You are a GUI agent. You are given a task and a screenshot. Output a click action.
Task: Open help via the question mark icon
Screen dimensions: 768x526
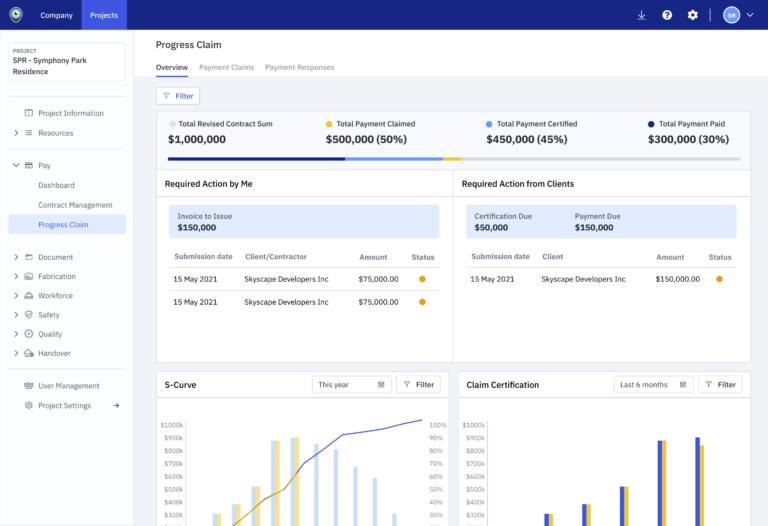point(667,15)
